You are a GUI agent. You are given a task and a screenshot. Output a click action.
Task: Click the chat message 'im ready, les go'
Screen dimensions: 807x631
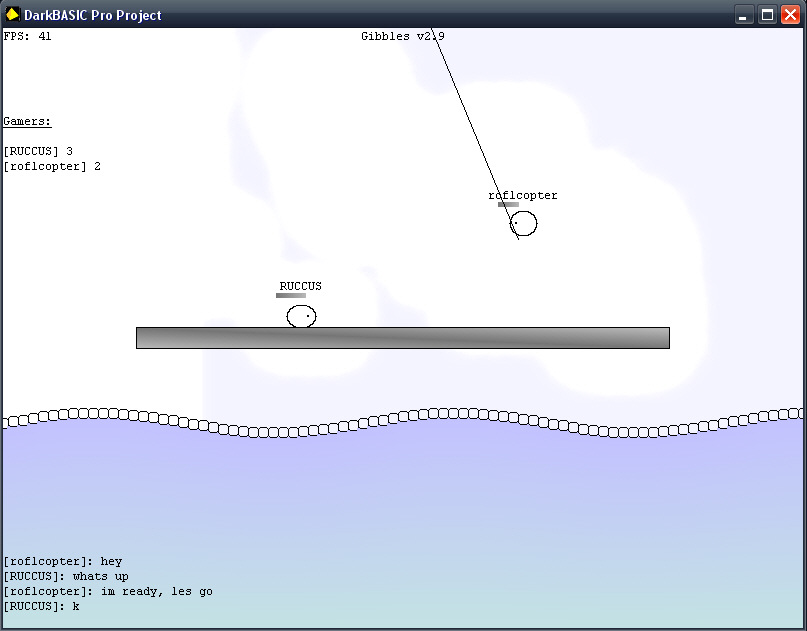(108, 591)
